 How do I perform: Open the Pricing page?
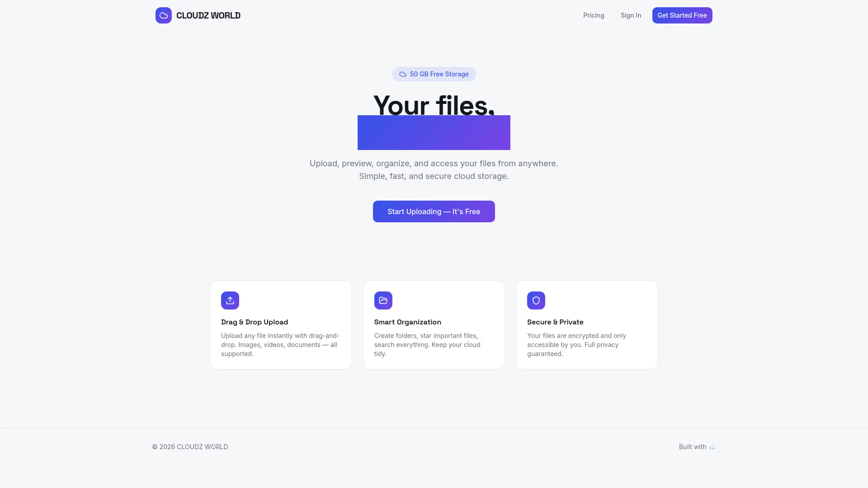pyautogui.click(x=594, y=15)
